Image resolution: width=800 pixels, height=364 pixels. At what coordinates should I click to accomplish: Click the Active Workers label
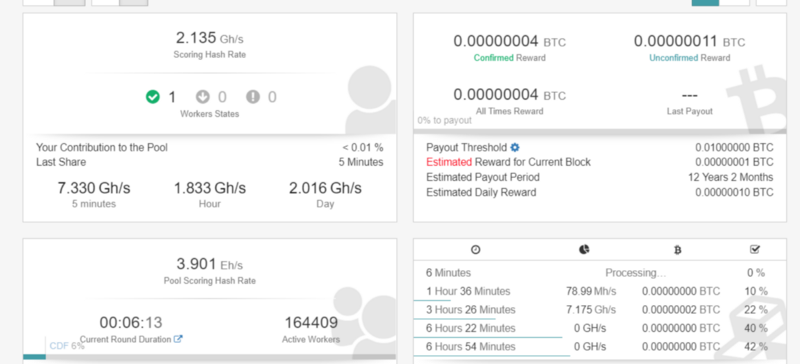click(311, 339)
